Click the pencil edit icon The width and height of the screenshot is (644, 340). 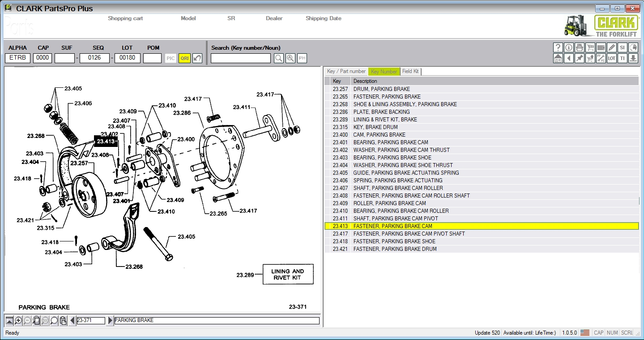click(611, 47)
